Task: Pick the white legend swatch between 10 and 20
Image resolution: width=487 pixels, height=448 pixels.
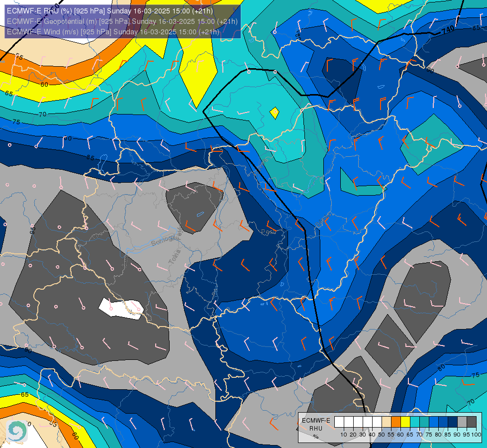Action: point(349,422)
